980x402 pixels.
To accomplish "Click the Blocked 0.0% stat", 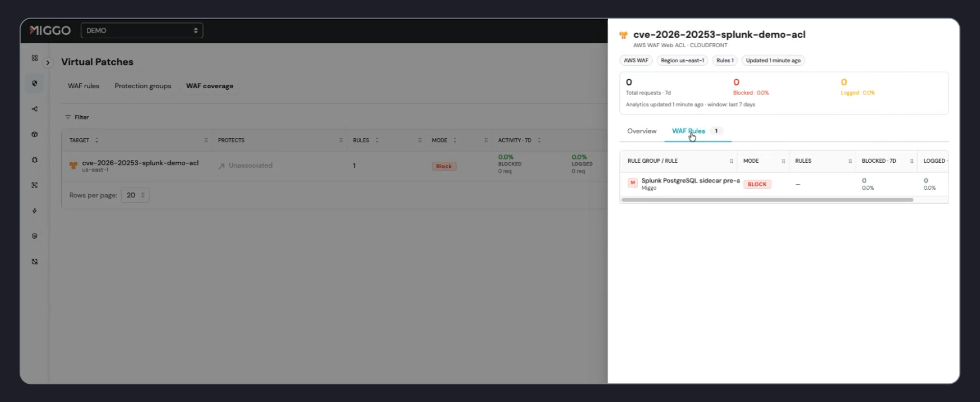I will click(751, 86).
